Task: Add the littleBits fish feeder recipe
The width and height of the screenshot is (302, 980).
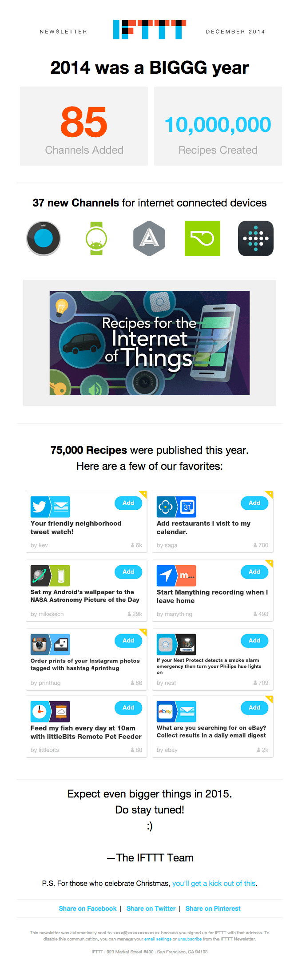Action: [x=128, y=708]
